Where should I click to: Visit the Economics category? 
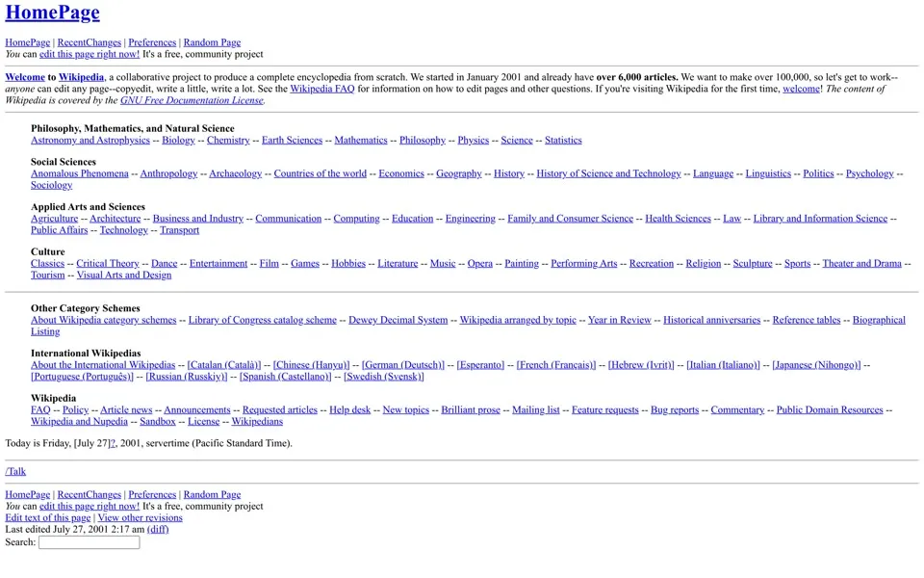pyautogui.click(x=401, y=173)
